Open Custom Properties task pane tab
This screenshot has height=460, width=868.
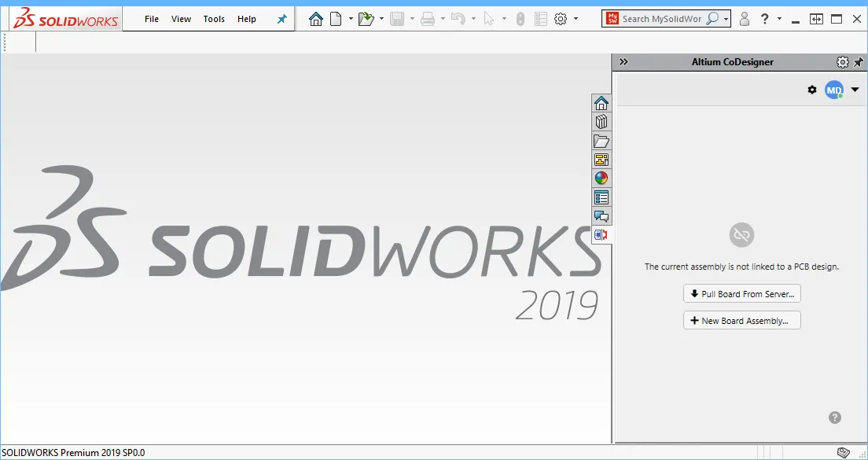pos(601,197)
